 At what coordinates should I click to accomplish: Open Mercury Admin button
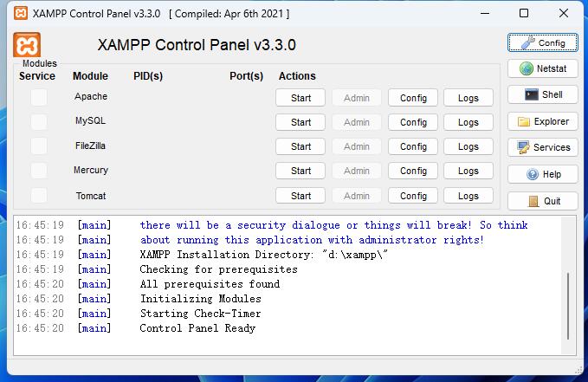click(x=357, y=171)
